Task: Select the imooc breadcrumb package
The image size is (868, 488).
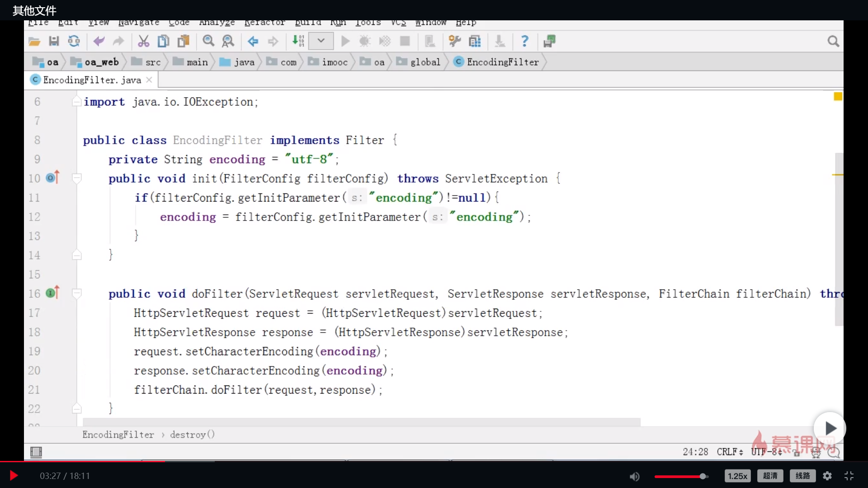Action: point(328,62)
